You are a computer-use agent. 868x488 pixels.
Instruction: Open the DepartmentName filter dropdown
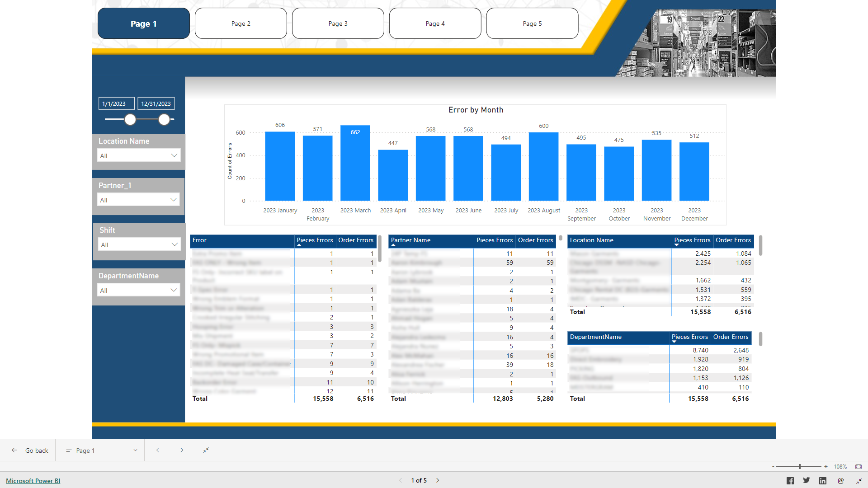[x=174, y=290]
